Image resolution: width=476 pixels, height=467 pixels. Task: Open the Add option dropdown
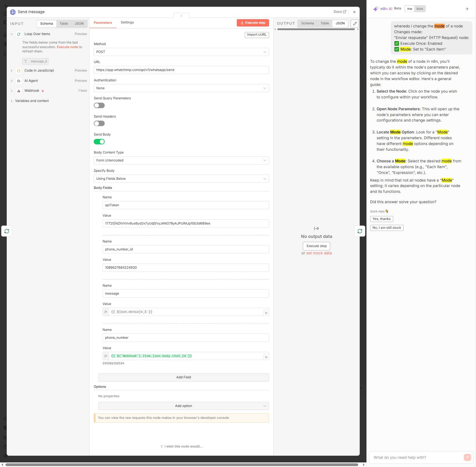tap(184, 406)
